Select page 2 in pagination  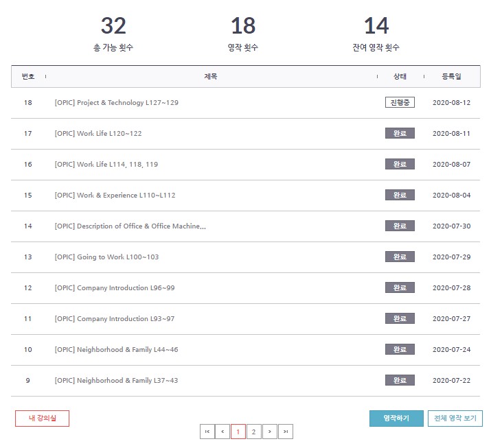254,432
